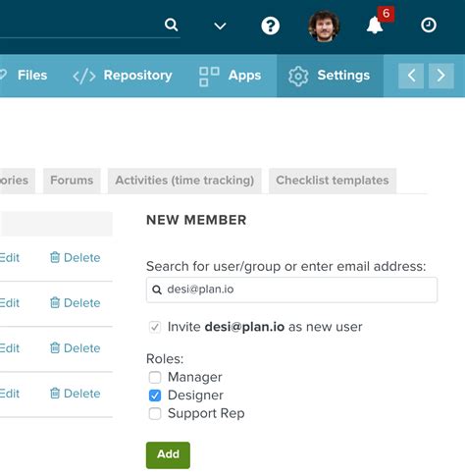Click the magnifier icon in search field

click(157, 290)
